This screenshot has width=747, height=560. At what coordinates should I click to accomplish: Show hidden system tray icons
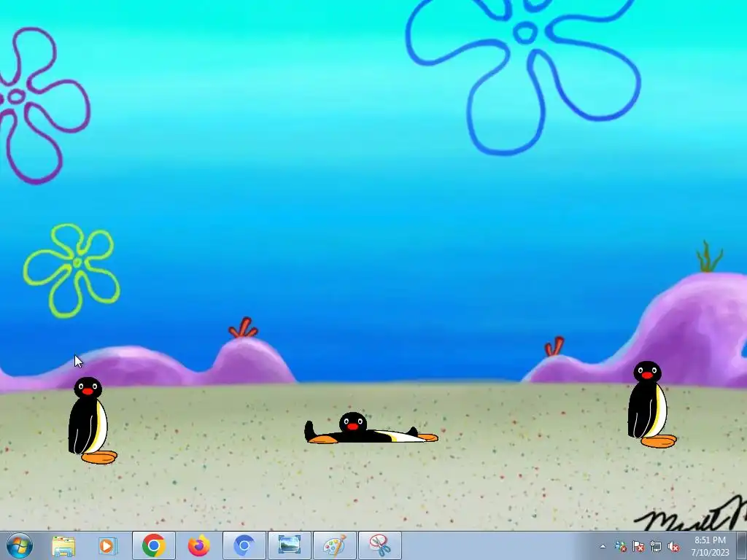603,546
